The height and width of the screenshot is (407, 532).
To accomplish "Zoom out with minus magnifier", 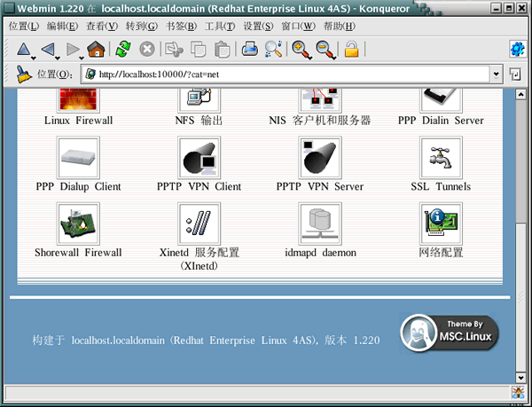I will pos(325,50).
